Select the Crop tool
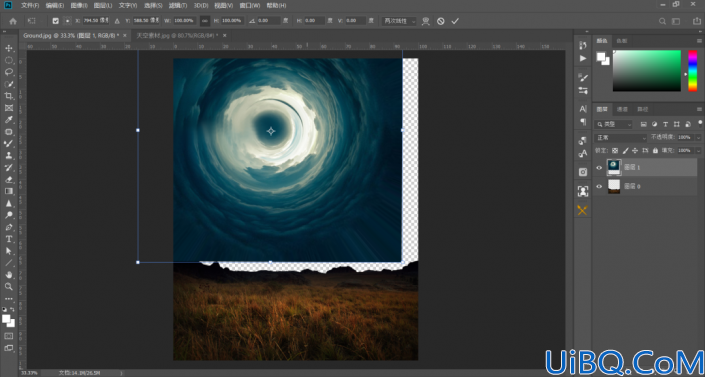 (9, 96)
